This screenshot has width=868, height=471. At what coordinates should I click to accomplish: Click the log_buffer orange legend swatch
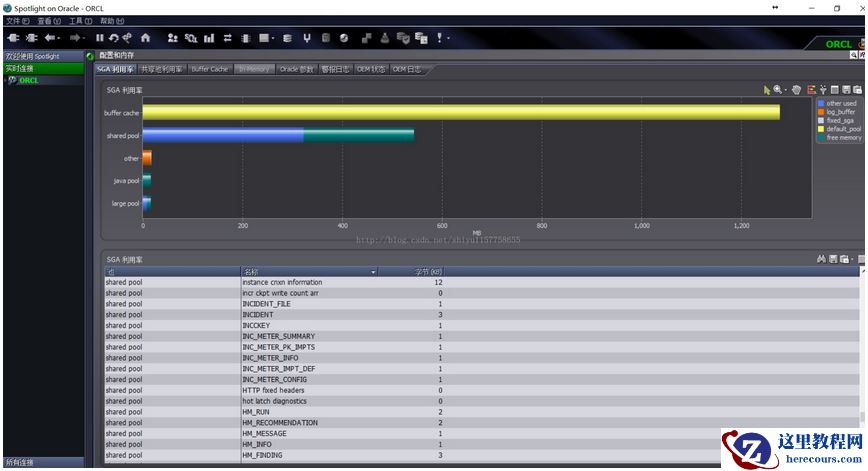[821, 112]
